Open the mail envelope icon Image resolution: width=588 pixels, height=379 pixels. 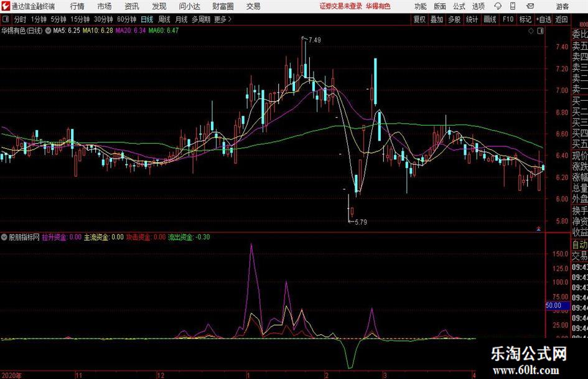click(x=530, y=6)
